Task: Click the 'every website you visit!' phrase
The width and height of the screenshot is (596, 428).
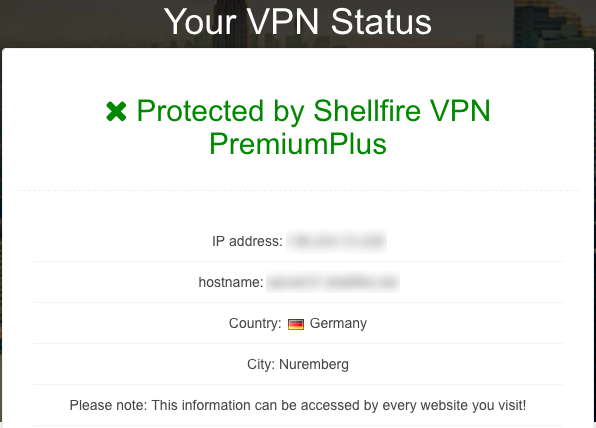Action: pyautogui.click(x=454, y=406)
